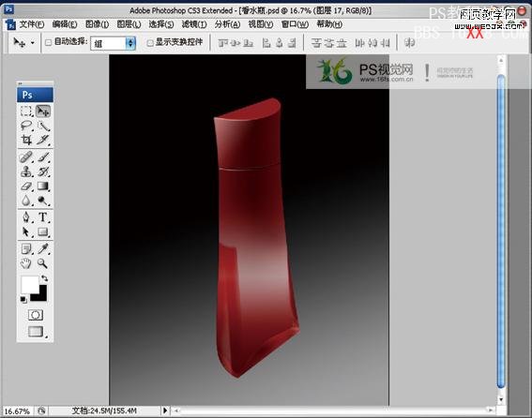Select the Eraser tool
The width and height of the screenshot is (532, 418).
click(x=26, y=187)
